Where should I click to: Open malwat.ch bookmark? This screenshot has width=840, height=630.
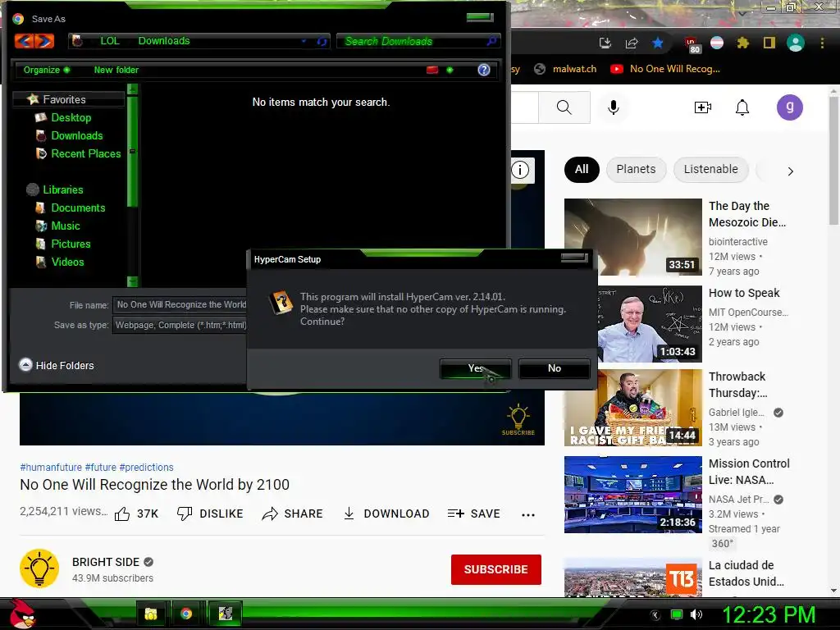(566, 69)
